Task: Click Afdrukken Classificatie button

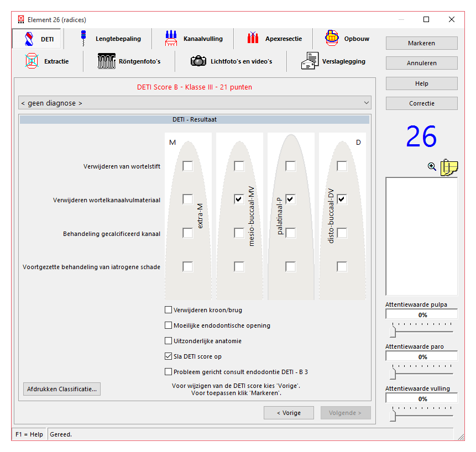Action: [61, 389]
